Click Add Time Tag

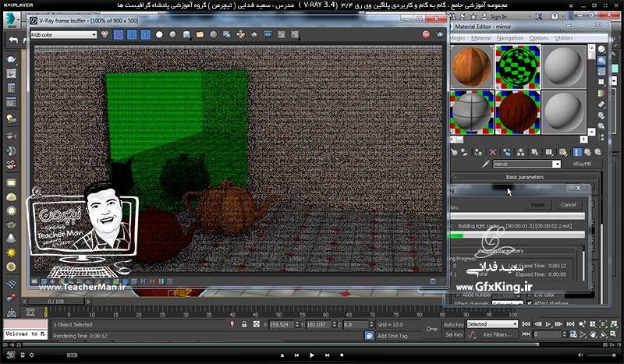pyautogui.click(x=392, y=336)
